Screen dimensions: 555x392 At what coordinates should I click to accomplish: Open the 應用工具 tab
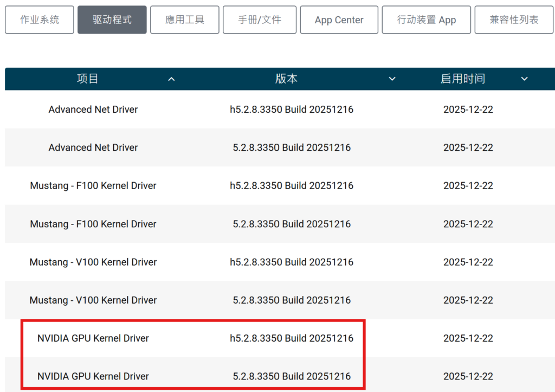tap(185, 20)
